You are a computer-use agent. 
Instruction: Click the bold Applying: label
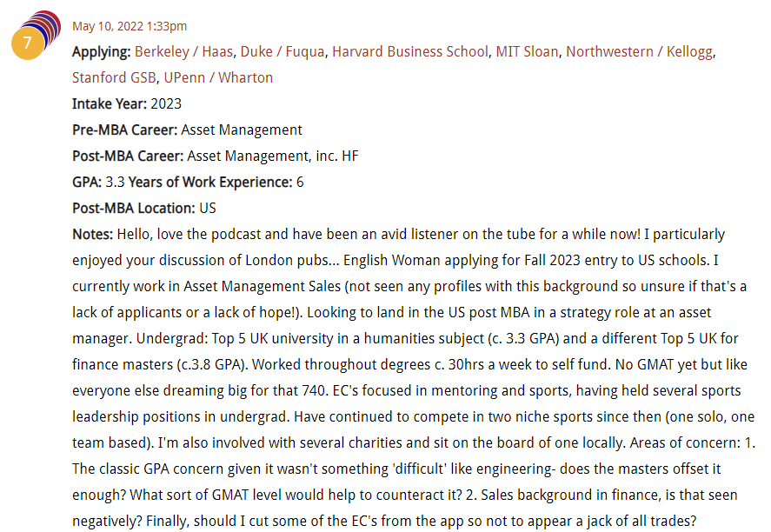click(102, 52)
